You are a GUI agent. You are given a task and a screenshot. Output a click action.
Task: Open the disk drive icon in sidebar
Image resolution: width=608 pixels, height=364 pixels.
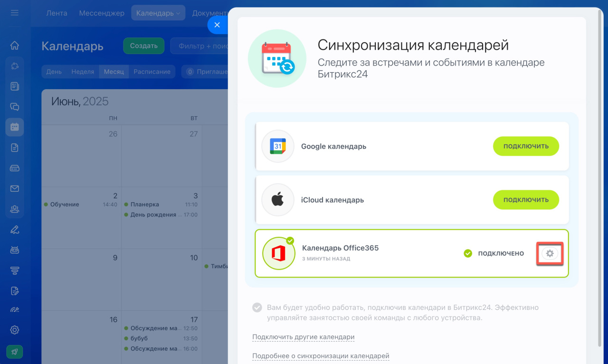coord(15,168)
